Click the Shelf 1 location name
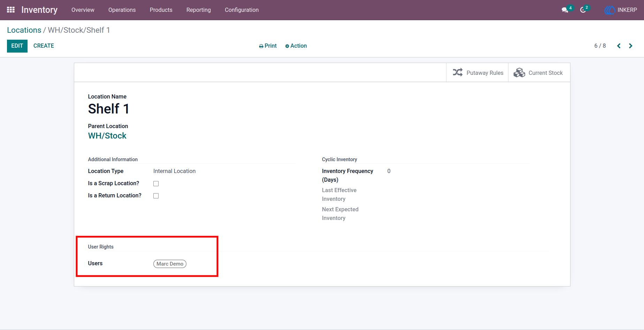This screenshot has width=644, height=330. (109, 109)
